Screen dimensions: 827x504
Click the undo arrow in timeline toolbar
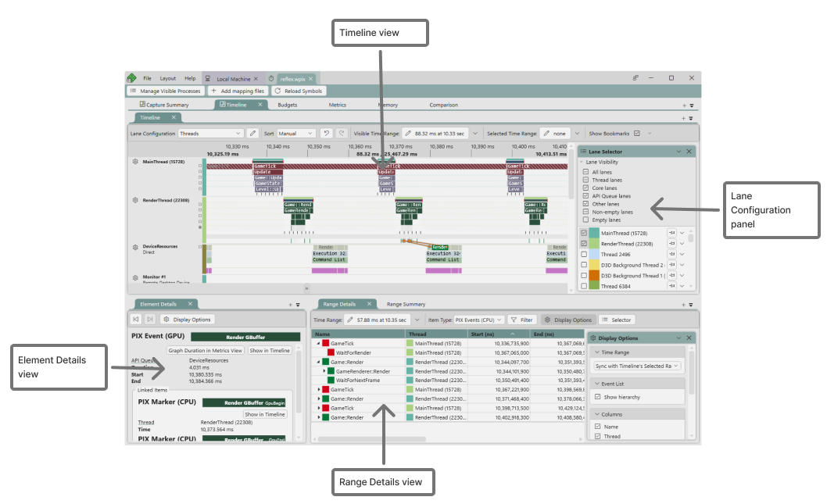click(327, 134)
